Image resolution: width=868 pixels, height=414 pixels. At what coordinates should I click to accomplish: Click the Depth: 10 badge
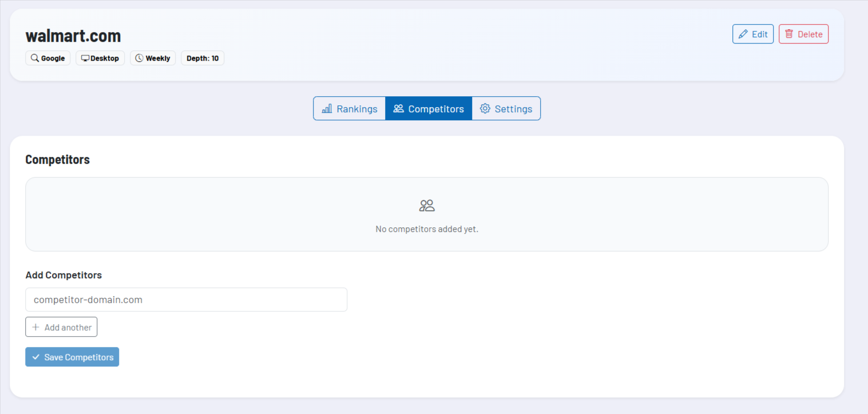tap(203, 58)
